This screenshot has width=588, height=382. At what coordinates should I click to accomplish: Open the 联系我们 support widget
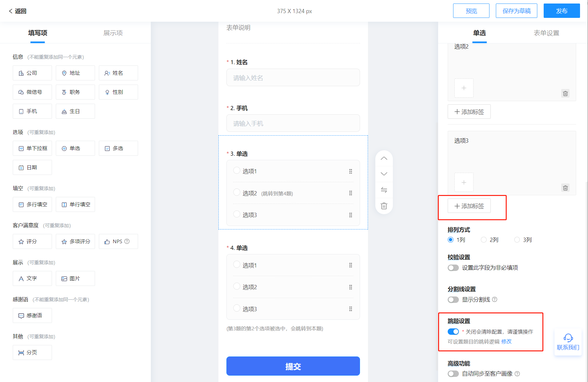coord(568,342)
